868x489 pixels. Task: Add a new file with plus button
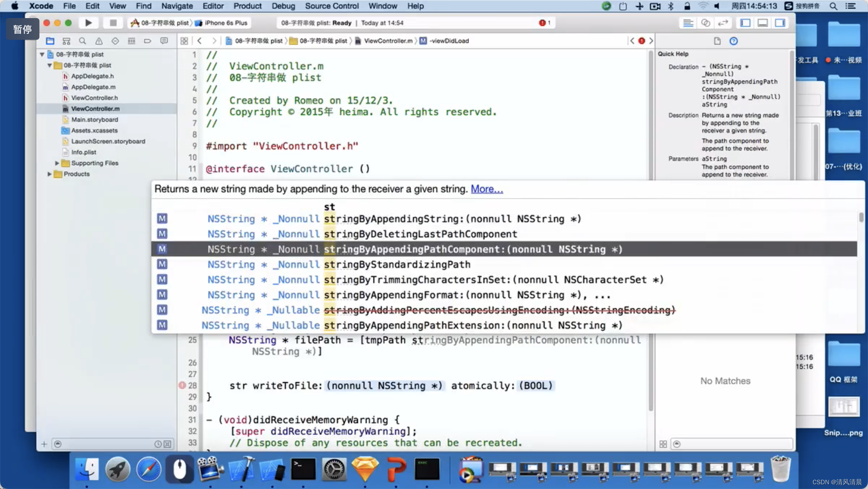click(44, 444)
